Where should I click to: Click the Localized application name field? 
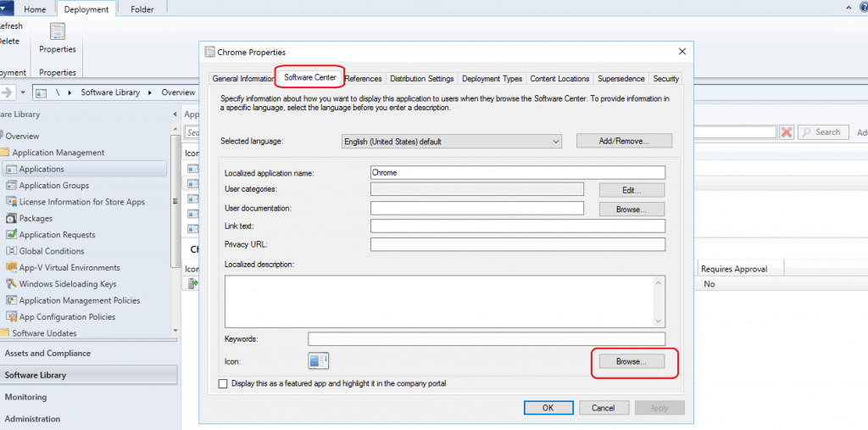518,172
